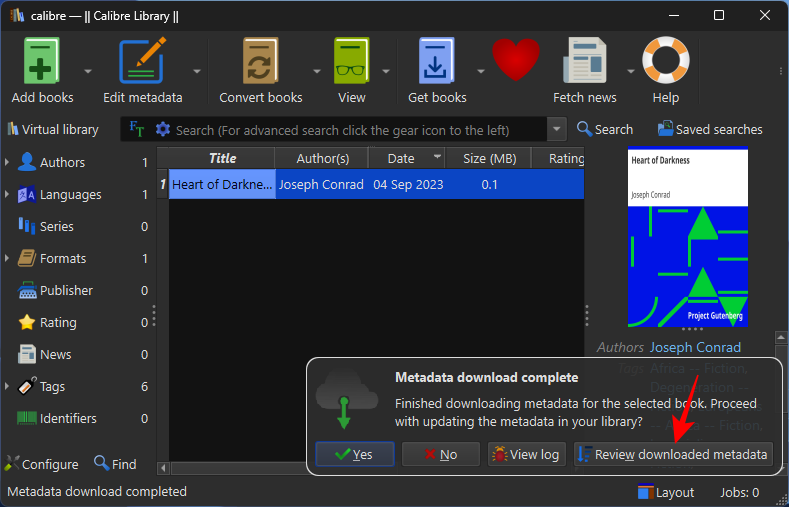Click Find in tag browser
Viewport: 789px width, 507px height.
point(116,464)
